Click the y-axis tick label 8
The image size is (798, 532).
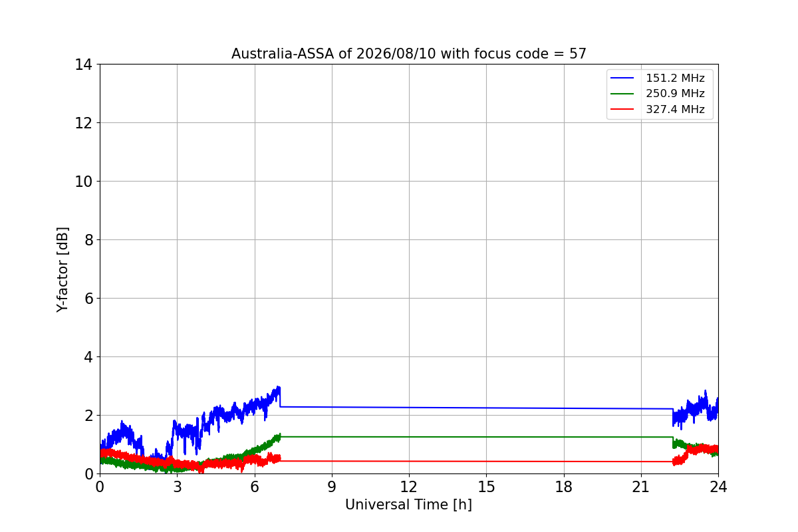point(88,240)
